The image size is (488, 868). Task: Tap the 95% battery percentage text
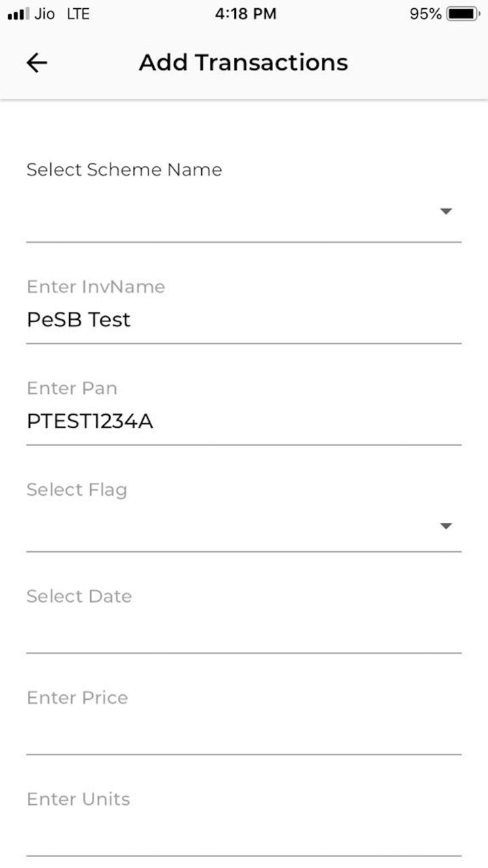[425, 14]
